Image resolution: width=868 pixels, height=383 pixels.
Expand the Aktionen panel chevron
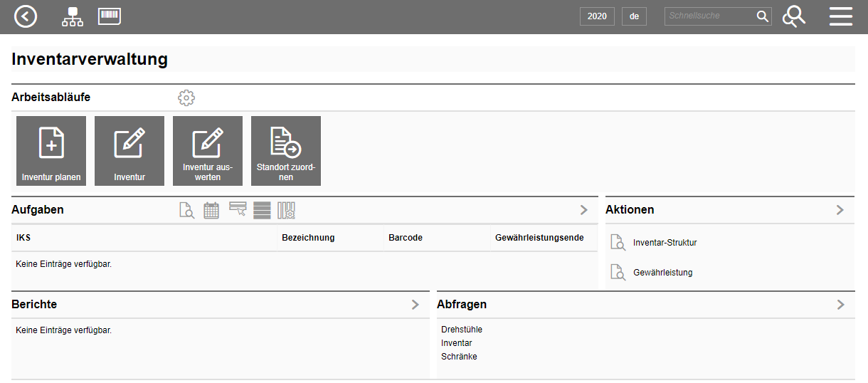tap(840, 210)
